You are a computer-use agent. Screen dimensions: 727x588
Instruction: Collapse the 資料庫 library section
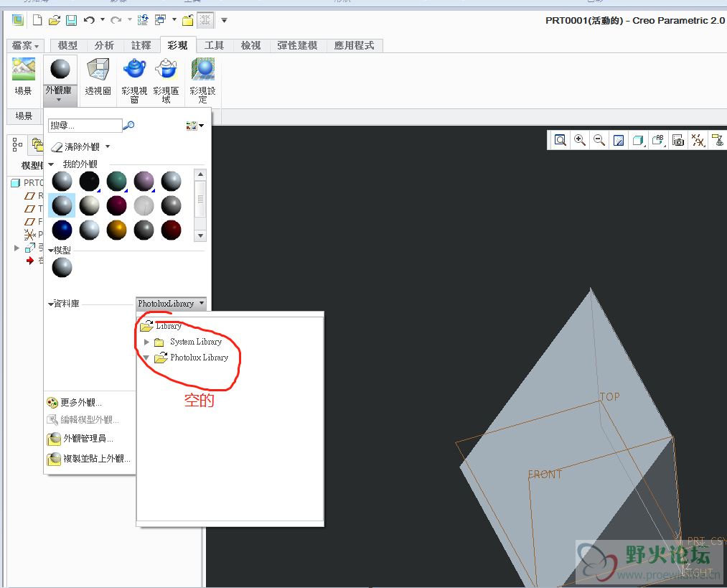pos(50,304)
